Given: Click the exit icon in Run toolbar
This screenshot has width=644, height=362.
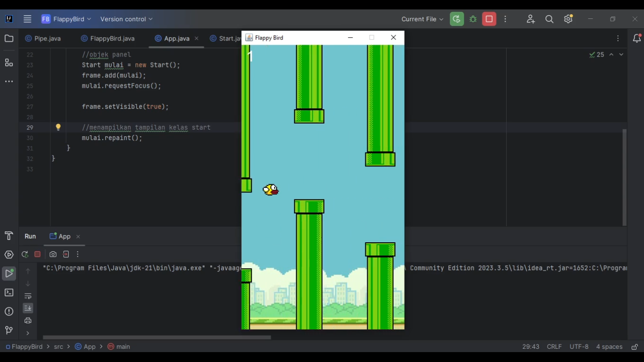Looking at the screenshot, I should click(66, 255).
